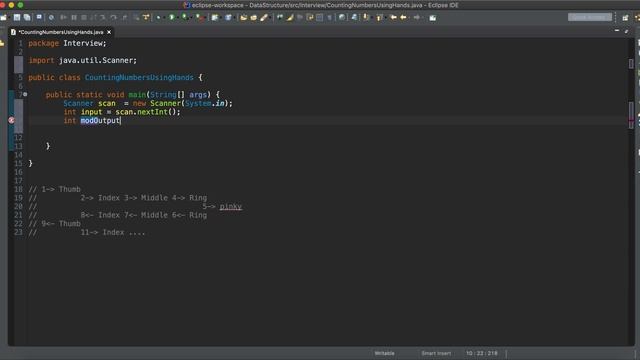Maximize the editor area
640x360 pixels.
tap(627, 31)
